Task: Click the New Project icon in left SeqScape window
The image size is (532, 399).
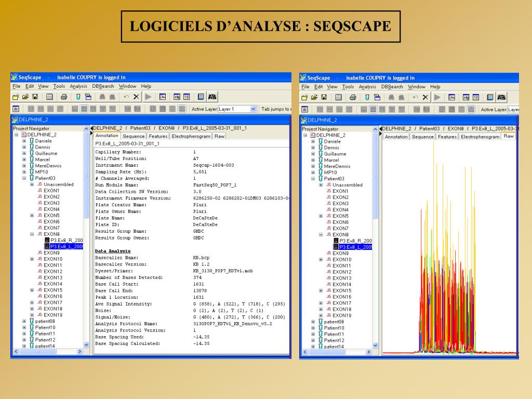Action: 16,97
